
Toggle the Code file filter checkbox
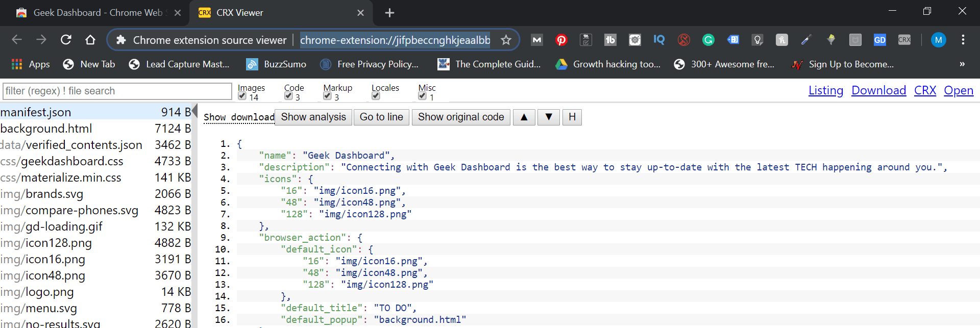[x=288, y=96]
